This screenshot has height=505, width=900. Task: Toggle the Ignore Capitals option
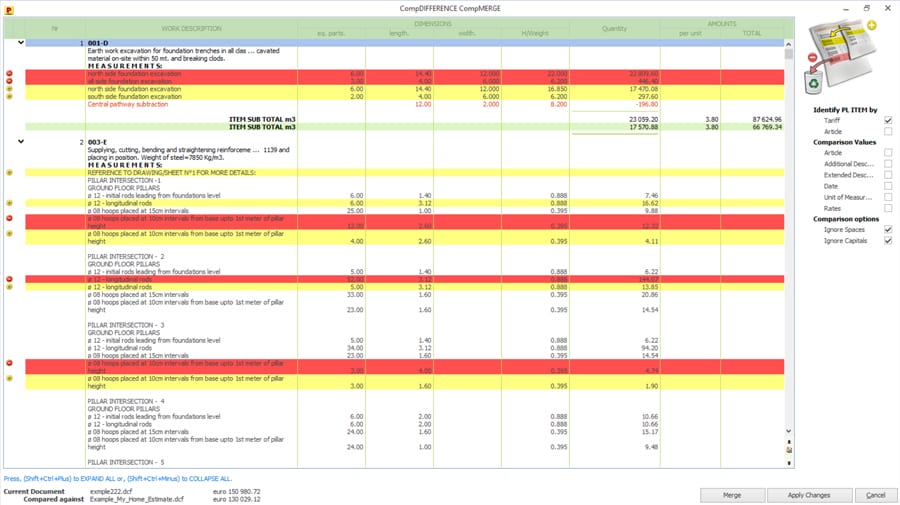[x=888, y=241]
